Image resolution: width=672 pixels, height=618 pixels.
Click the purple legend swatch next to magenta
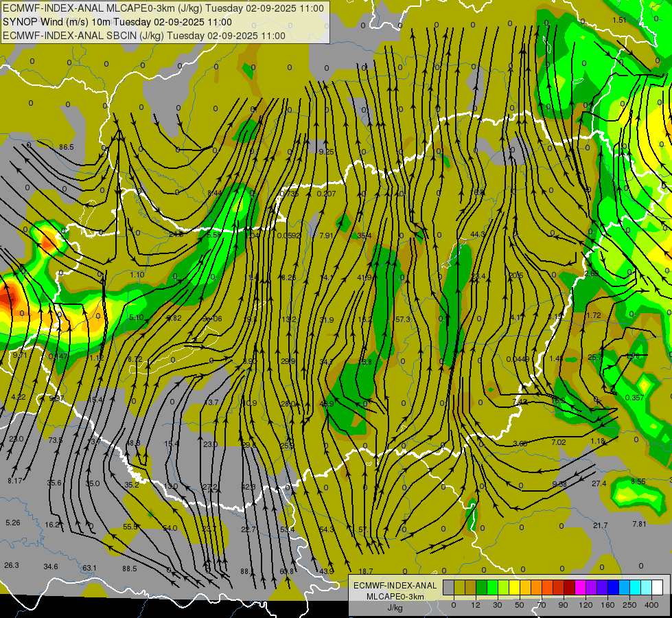coord(592,587)
